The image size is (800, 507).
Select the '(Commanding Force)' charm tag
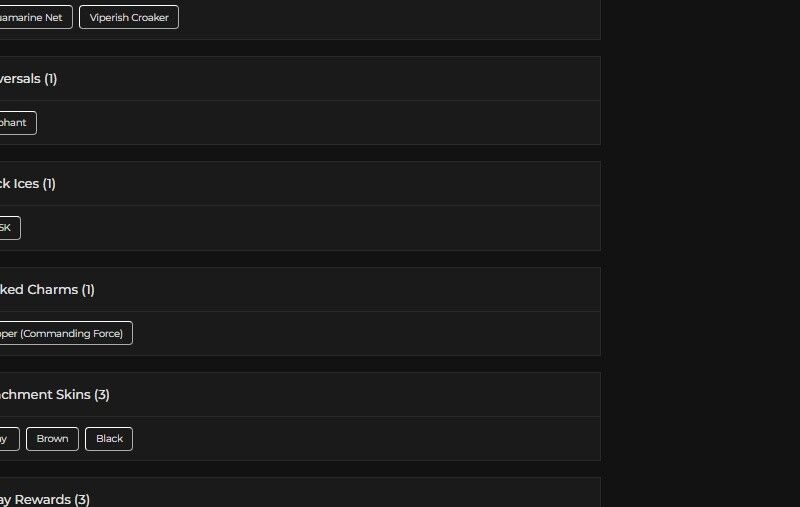click(x=64, y=334)
